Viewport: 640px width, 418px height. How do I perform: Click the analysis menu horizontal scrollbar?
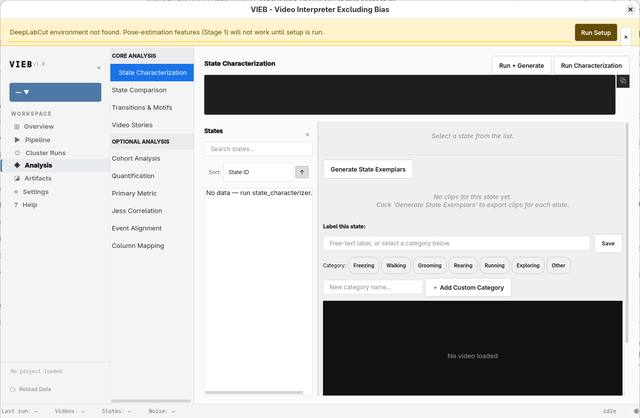point(151,401)
